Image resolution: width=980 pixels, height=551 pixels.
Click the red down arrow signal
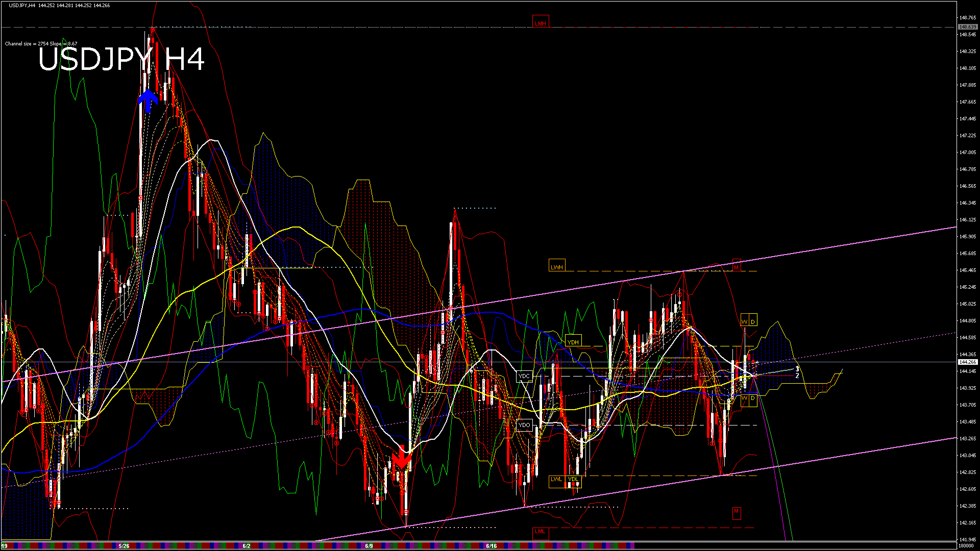click(401, 458)
